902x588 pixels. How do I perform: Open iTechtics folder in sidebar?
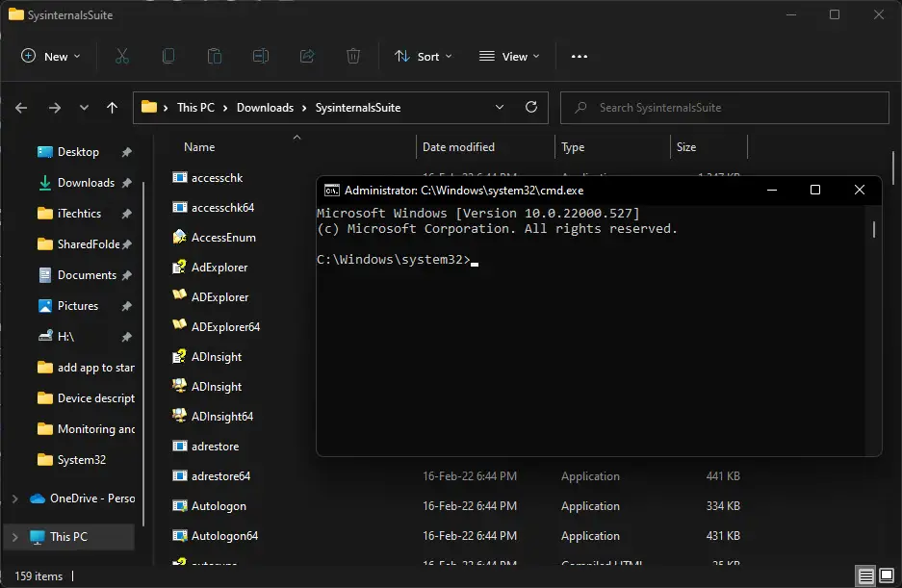79,214
